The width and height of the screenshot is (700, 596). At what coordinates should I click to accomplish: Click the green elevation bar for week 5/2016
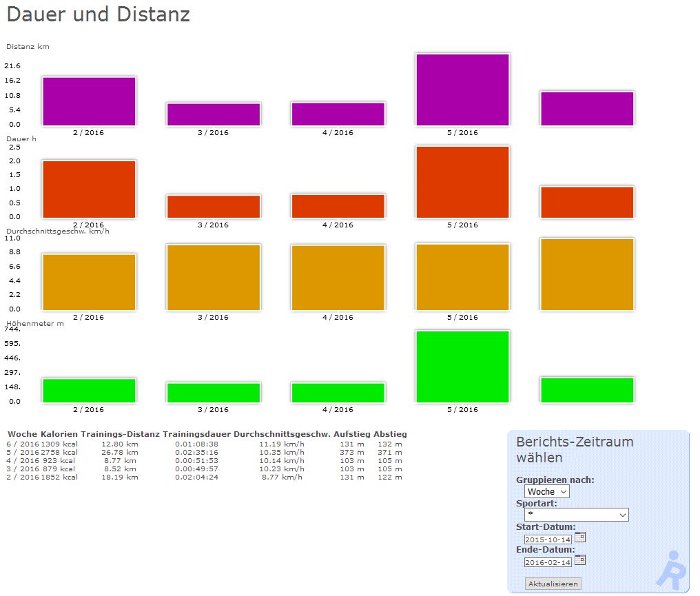pos(462,366)
